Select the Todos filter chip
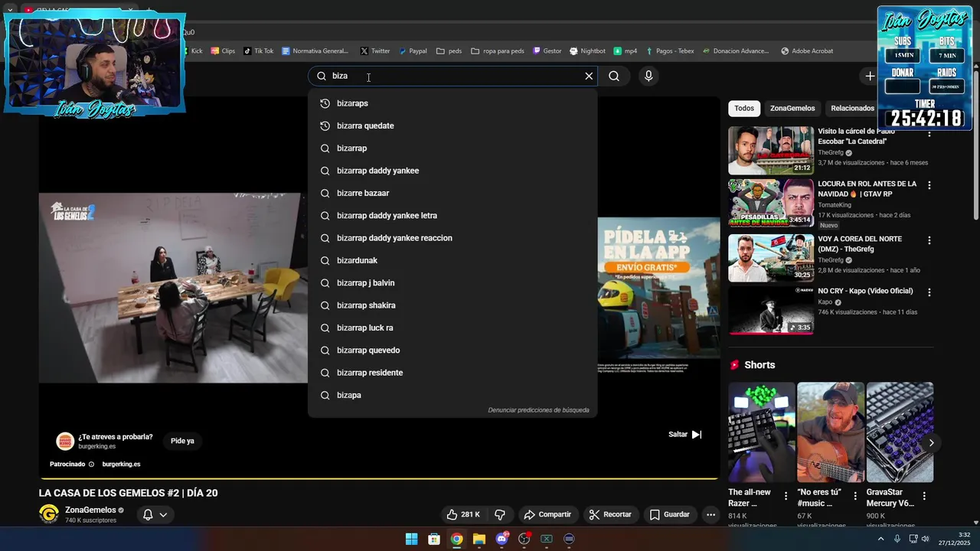Screen dimensions: 980x551 pos(744,108)
